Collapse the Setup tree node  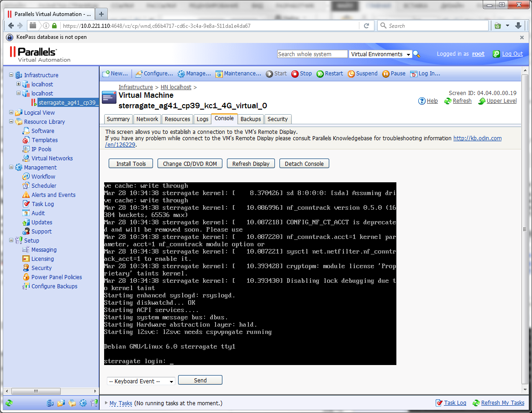tap(11, 240)
